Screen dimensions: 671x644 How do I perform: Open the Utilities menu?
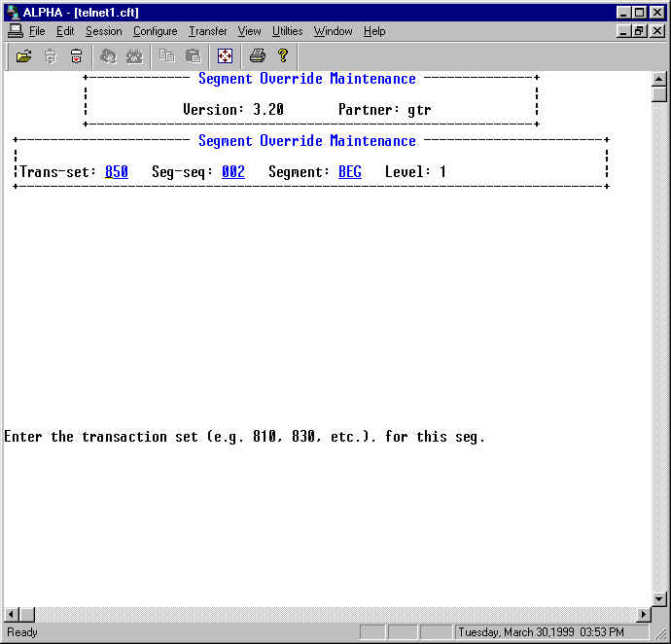[x=287, y=31]
